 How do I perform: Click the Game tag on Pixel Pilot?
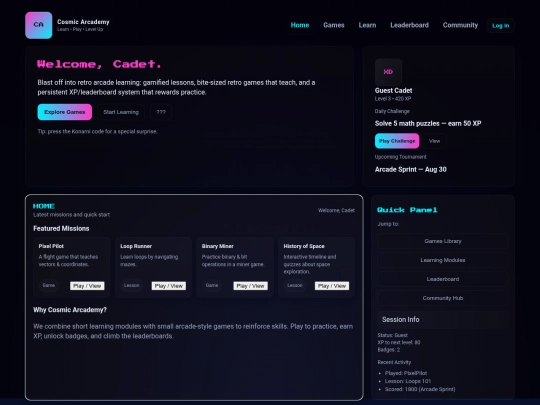pyautogui.click(x=49, y=285)
